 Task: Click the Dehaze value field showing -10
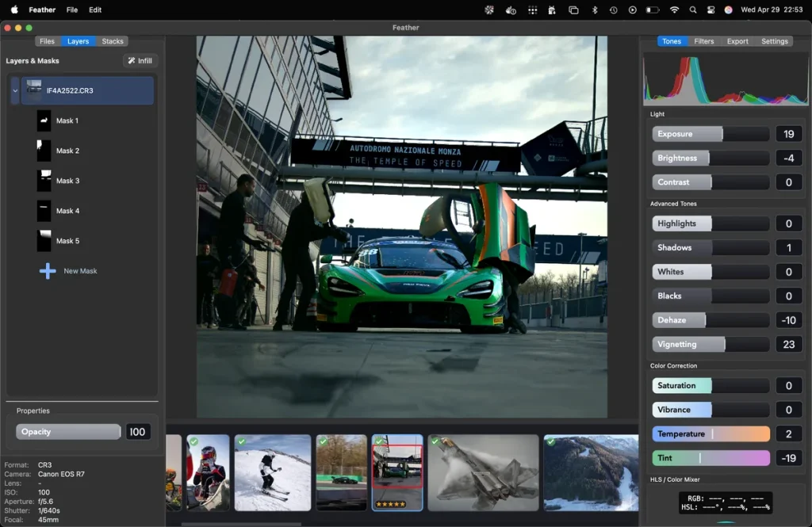[x=789, y=320]
